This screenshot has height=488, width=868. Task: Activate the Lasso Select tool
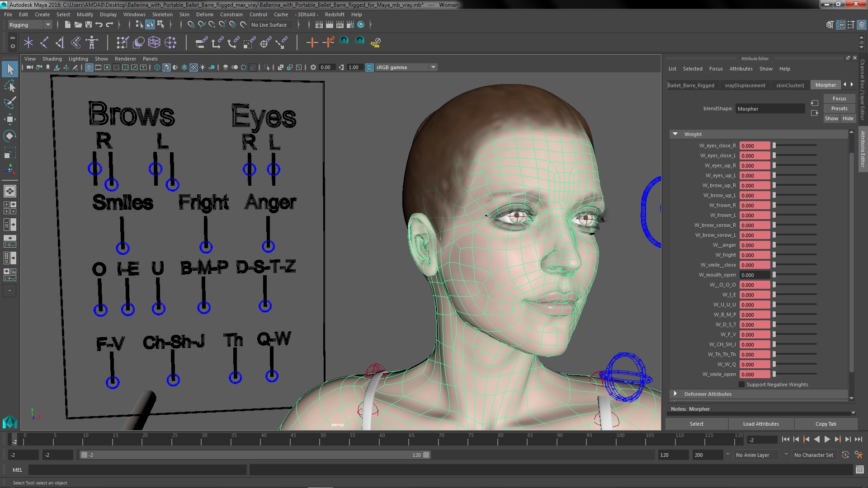10,86
